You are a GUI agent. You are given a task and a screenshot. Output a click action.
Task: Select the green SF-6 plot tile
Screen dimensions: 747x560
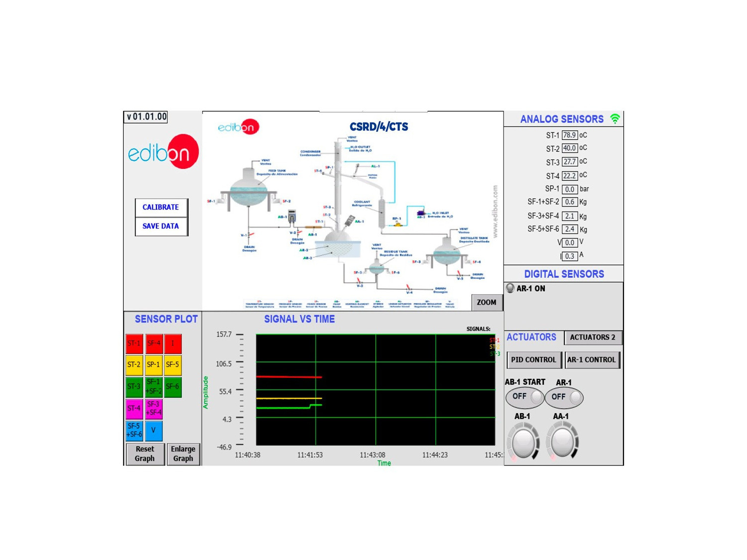(173, 386)
